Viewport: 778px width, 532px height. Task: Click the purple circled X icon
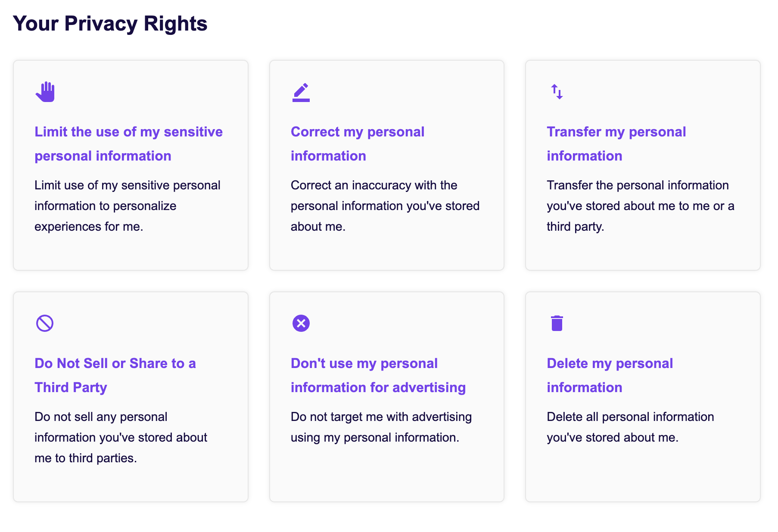tap(301, 323)
